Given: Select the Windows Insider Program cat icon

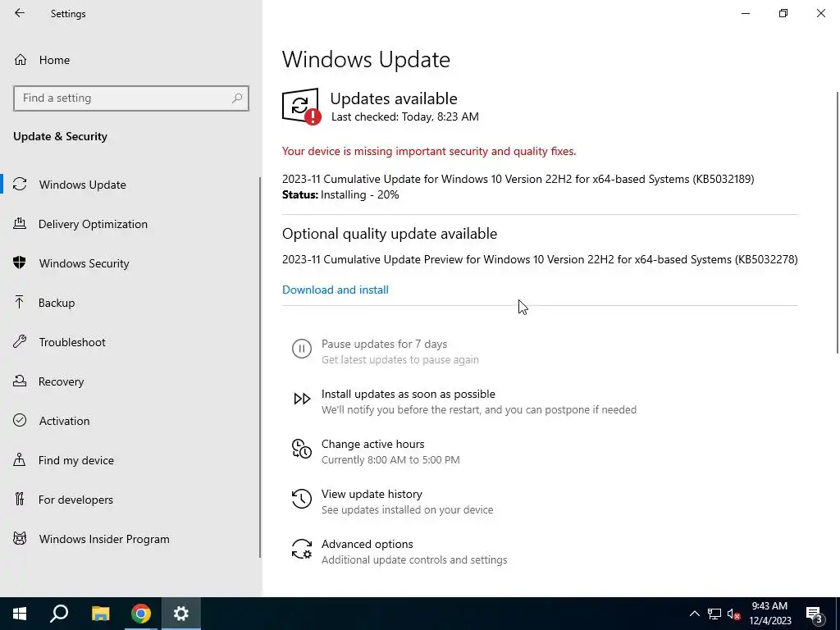Looking at the screenshot, I should [20, 538].
